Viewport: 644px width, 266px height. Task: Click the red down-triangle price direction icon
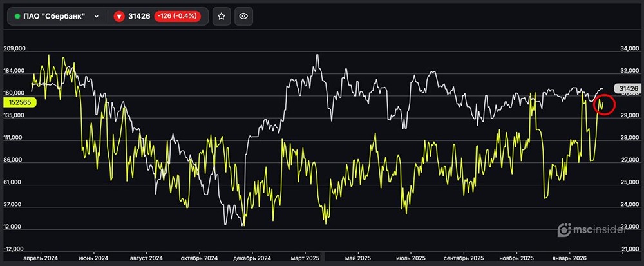(x=119, y=16)
